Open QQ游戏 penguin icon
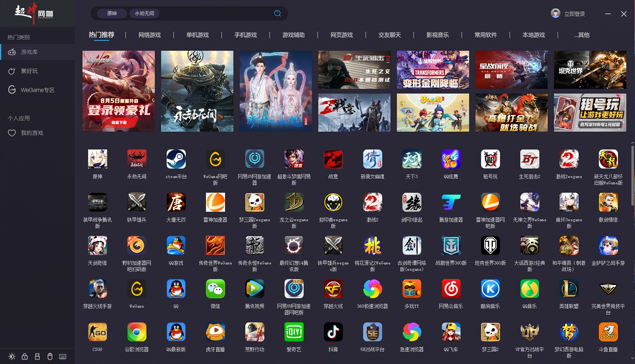 (x=176, y=245)
